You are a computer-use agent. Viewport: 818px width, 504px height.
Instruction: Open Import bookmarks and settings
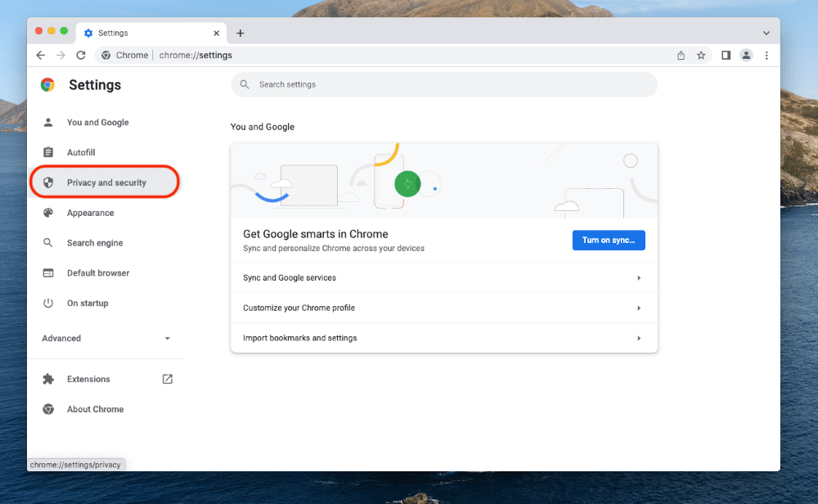click(x=444, y=338)
